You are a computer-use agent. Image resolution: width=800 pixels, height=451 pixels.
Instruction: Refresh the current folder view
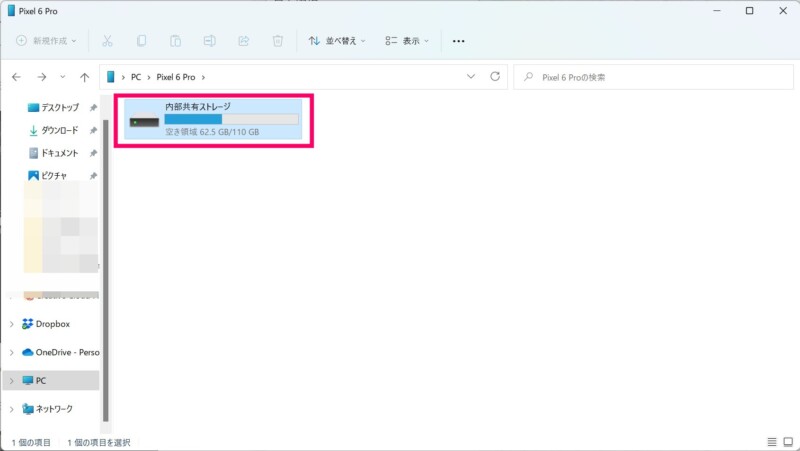point(495,77)
